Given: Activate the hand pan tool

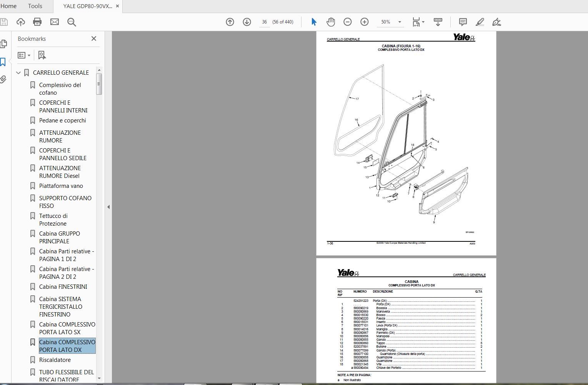Looking at the screenshot, I should tap(331, 22).
